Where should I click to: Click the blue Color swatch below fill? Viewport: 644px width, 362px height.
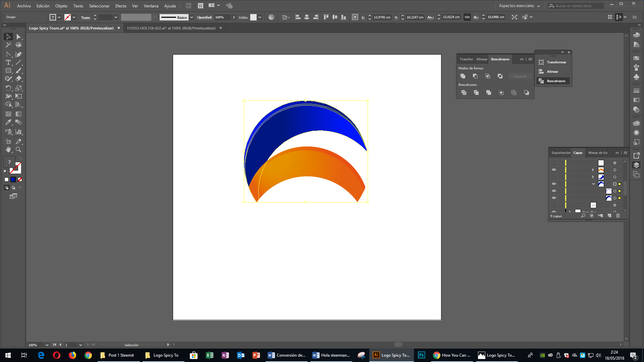[13, 179]
